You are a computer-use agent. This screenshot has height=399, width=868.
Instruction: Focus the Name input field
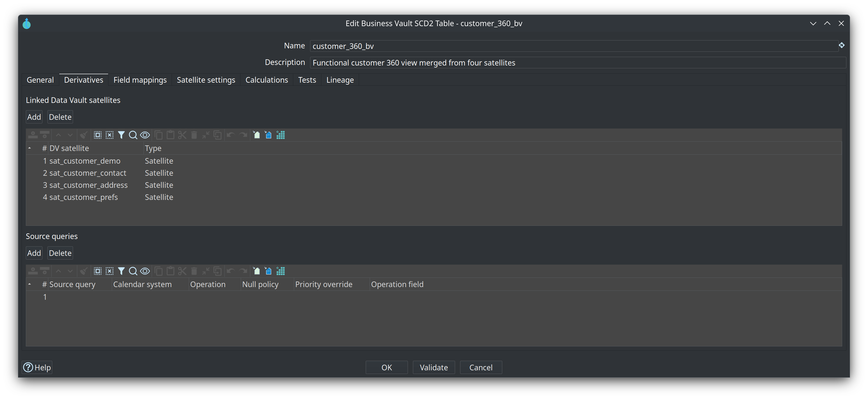[574, 46]
